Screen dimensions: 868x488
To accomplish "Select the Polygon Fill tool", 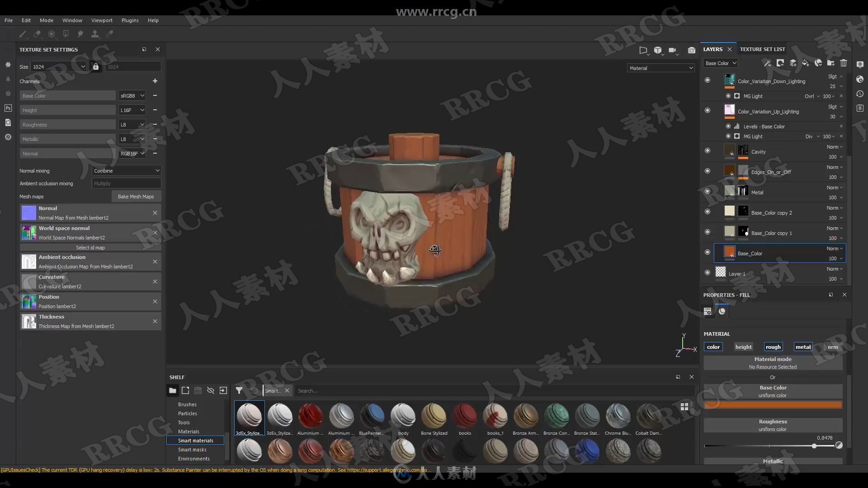I will (66, 34).
